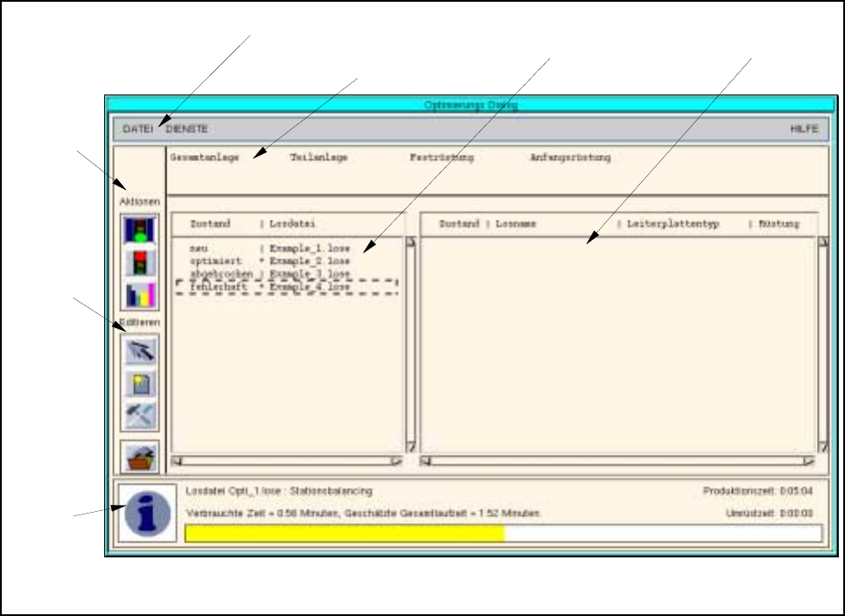Image resolution: width=845 pixels, height=616 pixels.
Task: Open the crossed hammer tools icon
Action: point(140,416)
